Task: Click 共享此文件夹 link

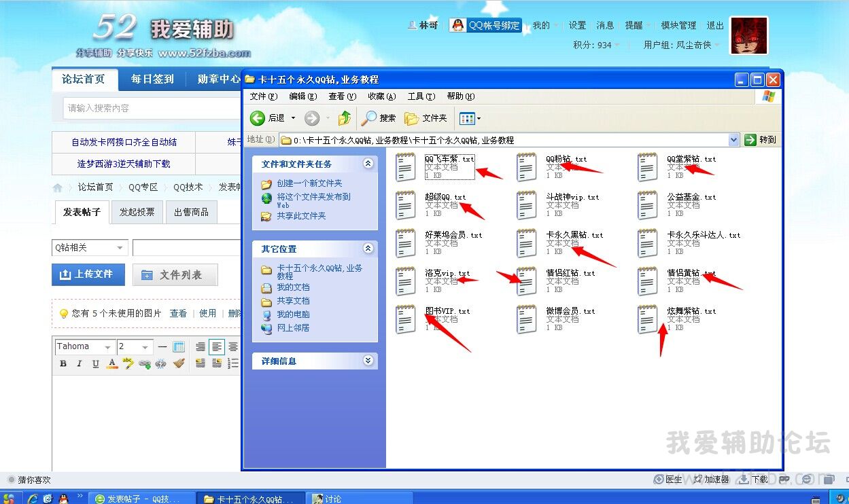Action: [x=301, y=216]
